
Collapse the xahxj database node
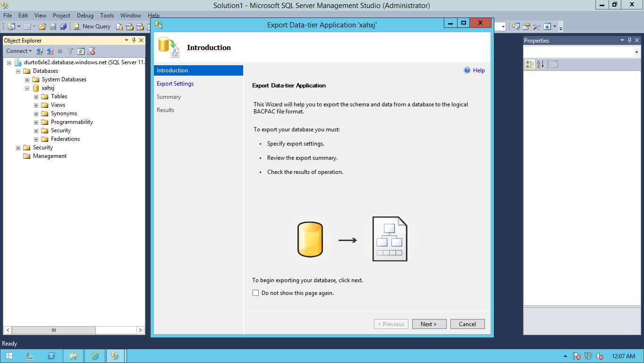[x=27, y=88]
